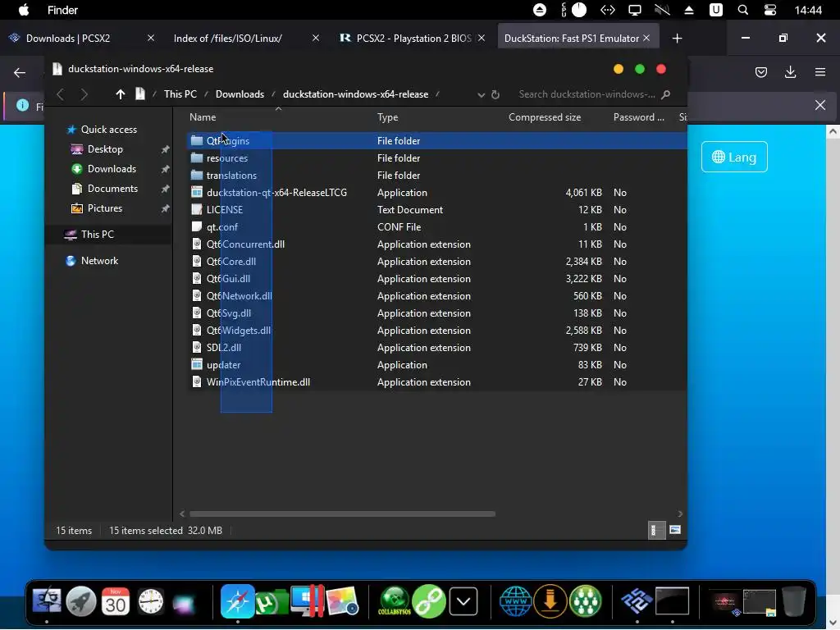This screenshot has height=630, width=840.
Task: Open the Parallels Windows icon in dock
Action: pyautogui.click(x=307, y=600)
